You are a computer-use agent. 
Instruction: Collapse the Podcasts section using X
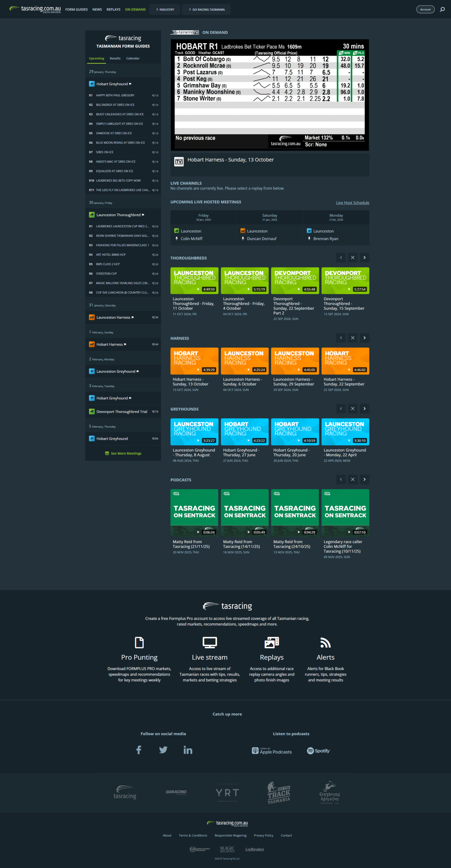click(353, 479)
